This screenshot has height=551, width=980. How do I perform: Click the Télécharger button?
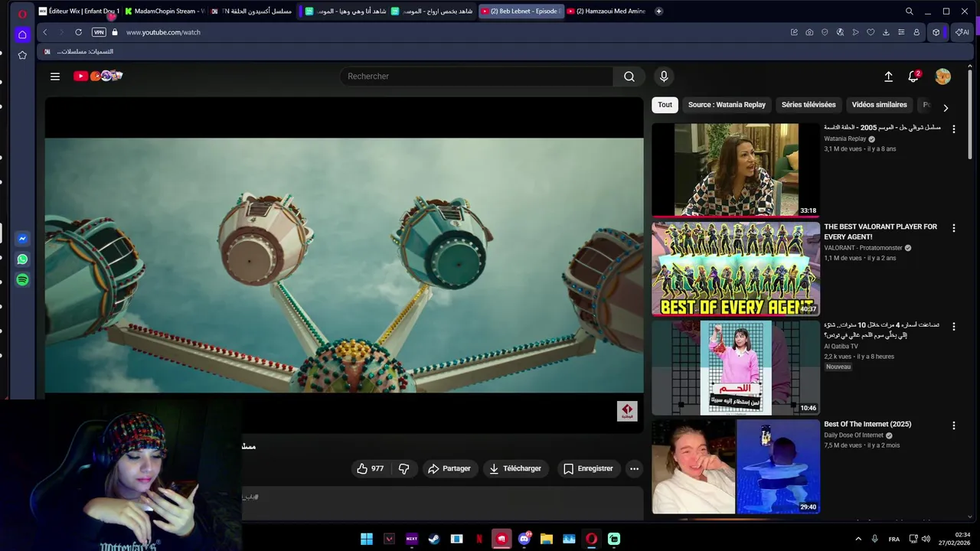tap(515, 468)
